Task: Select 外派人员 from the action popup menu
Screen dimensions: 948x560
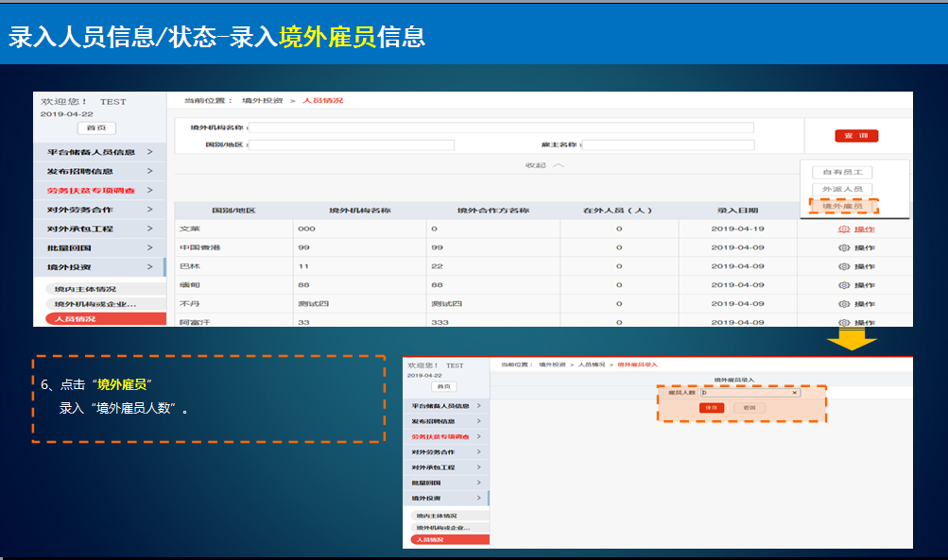Action: (842, 189)
